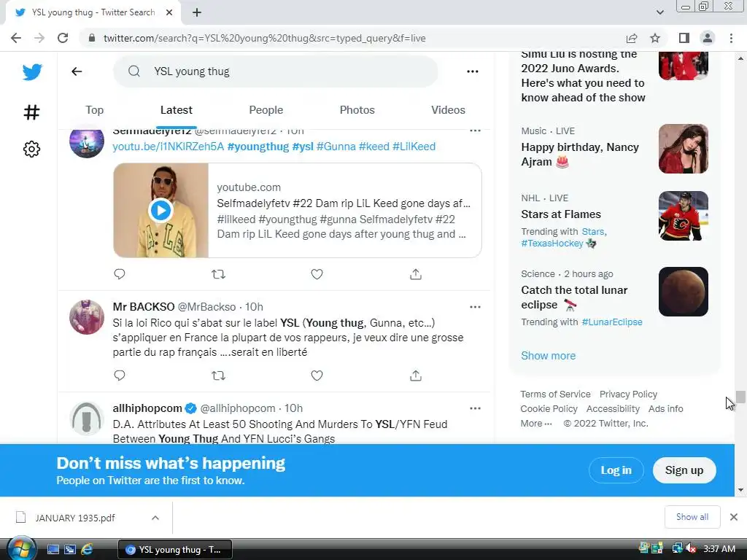Screen dimensions: 747x560
Task: Open Cookie Policy link
Action: [549, 408]
